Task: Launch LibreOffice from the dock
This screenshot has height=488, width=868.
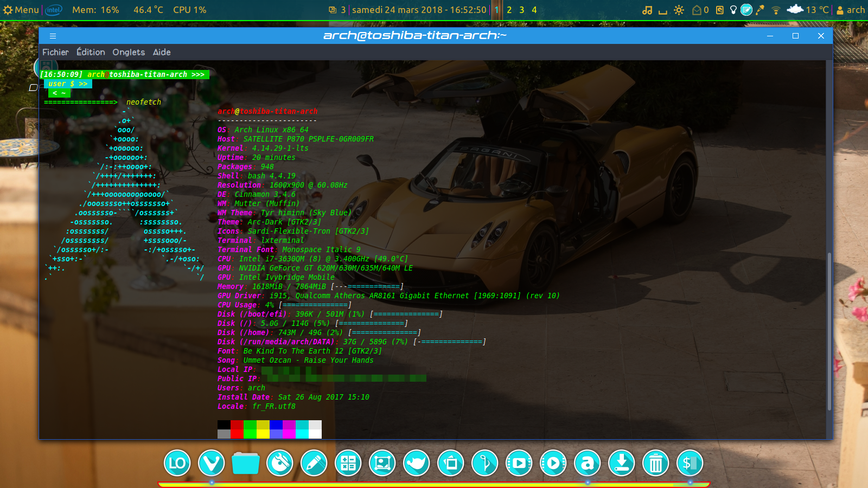Action: click(x=177, y=463)
